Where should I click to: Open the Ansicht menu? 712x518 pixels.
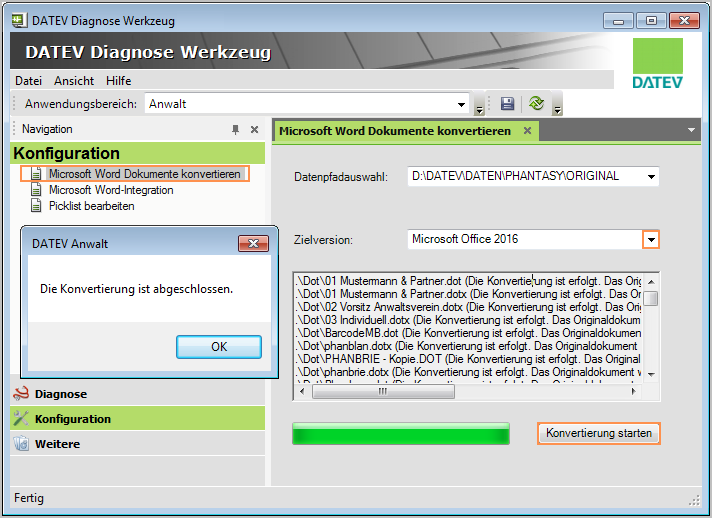pyautogui.click(x=74, y=81)
